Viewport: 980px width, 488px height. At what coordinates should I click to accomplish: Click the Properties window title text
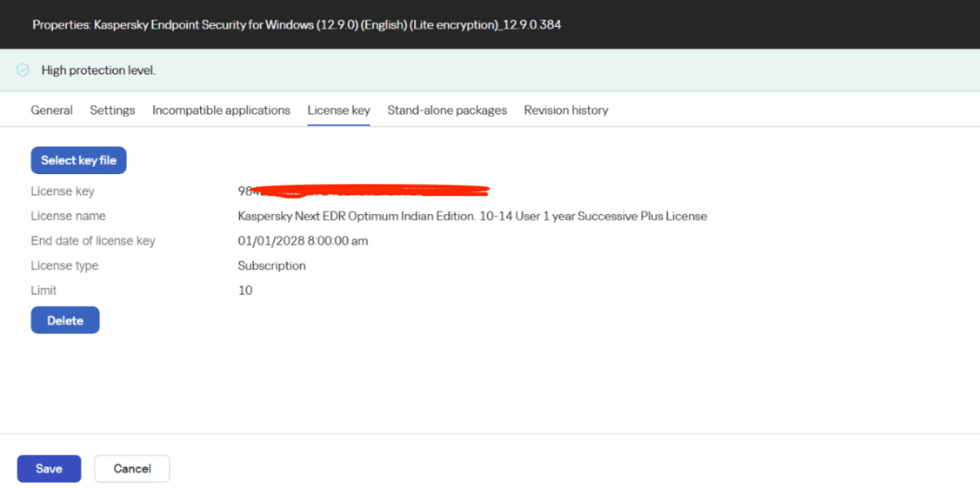[x=296, y=25]
